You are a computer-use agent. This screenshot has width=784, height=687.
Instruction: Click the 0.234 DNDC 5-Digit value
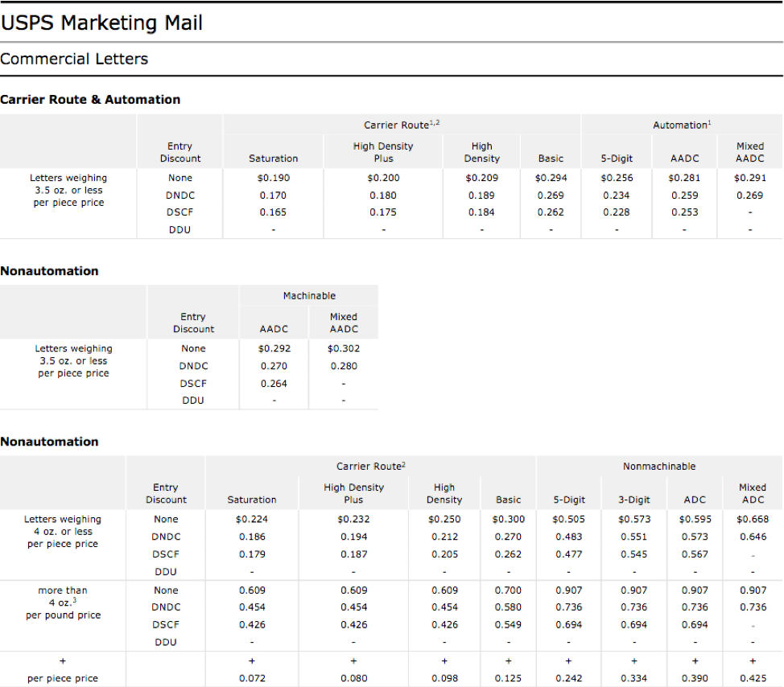pyautogui.click(x=617, y=195)
